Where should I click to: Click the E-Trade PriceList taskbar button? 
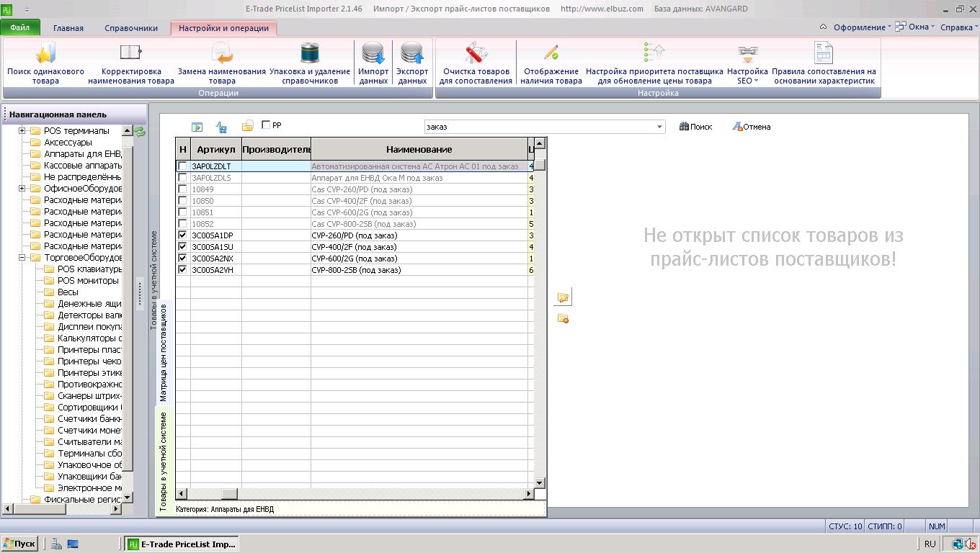182,544
